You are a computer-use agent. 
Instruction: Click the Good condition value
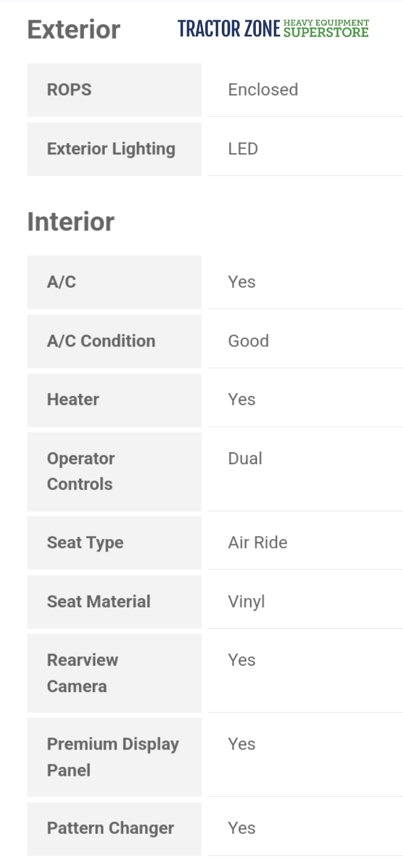pos(248,341)
